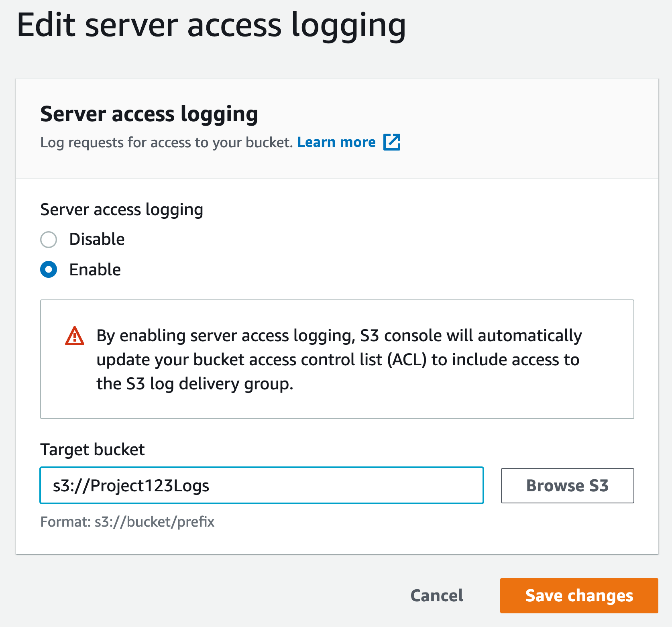
Task: Click the bucket access log description text
Action: pyautogui.click(x=165, y=142)
